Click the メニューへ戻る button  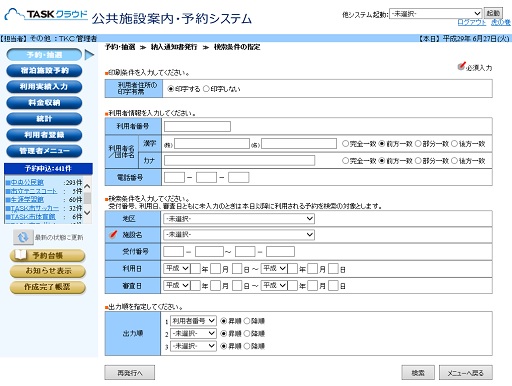coord(466,373)
